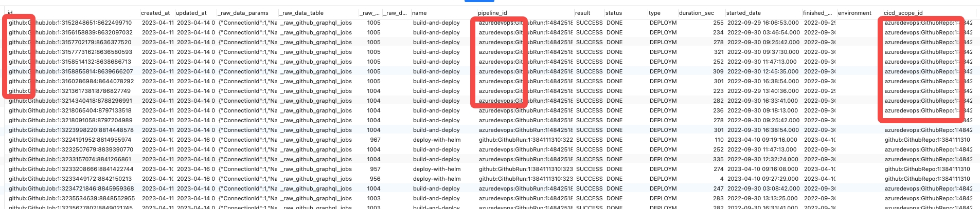
Task: Select started_date 2022-09-30 09:37:30.000
Action: pyautogui.click(x=763, y=52)
